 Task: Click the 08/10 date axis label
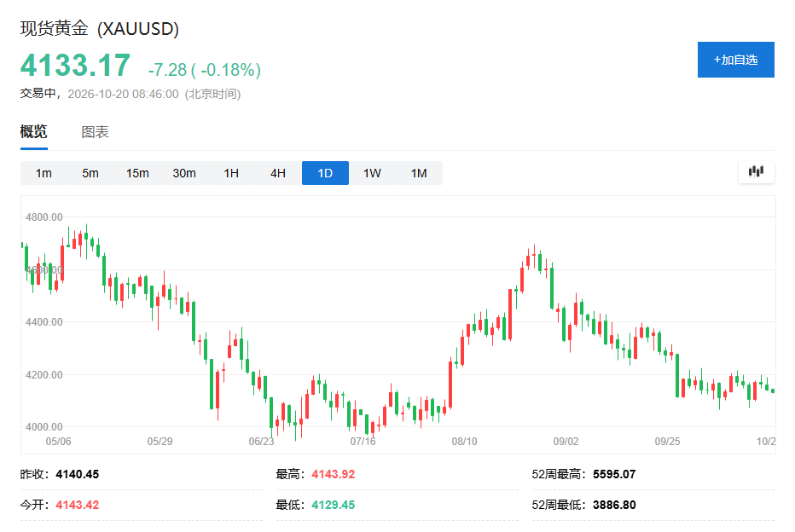(464, 442)
